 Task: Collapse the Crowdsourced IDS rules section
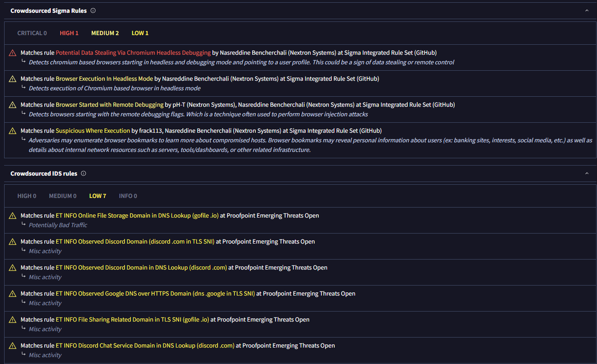tap(587, 173)
